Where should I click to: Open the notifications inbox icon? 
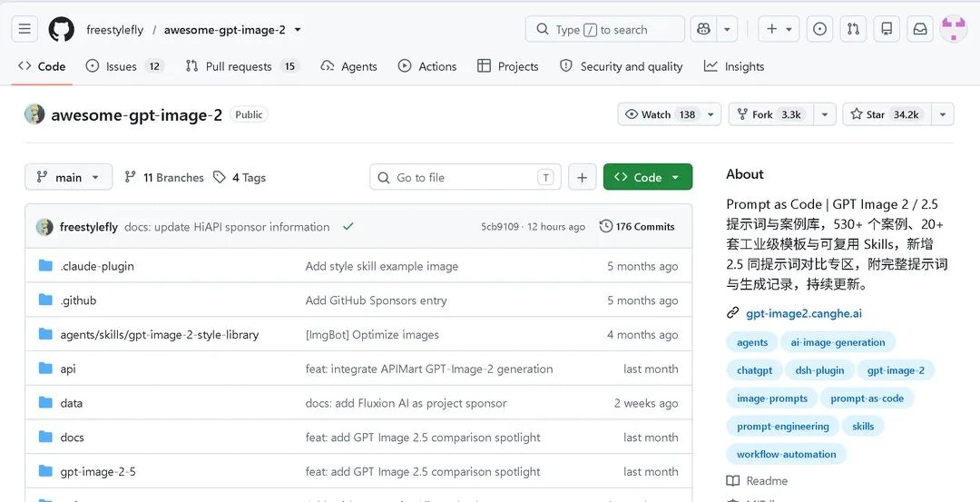[x=920, y=29]
